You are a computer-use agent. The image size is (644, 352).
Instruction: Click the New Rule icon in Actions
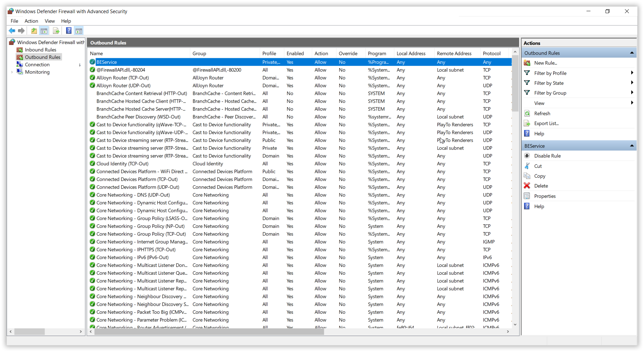[527, 63]
